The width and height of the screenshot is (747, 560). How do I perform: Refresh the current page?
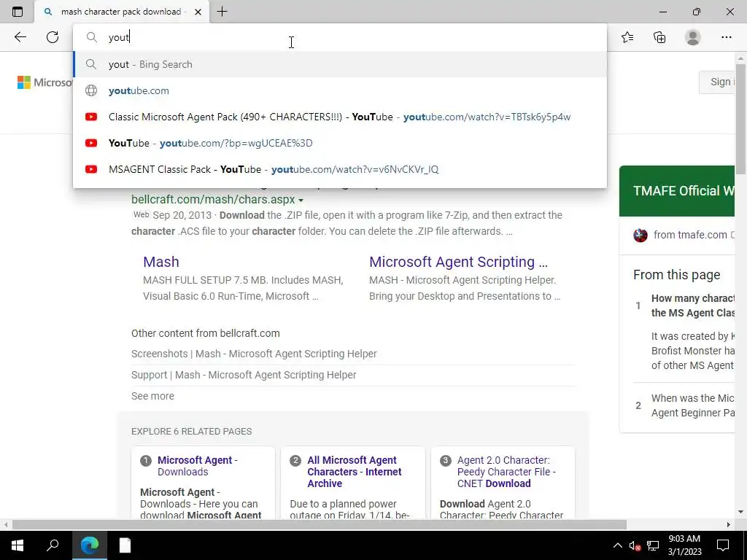pos(53,37)
